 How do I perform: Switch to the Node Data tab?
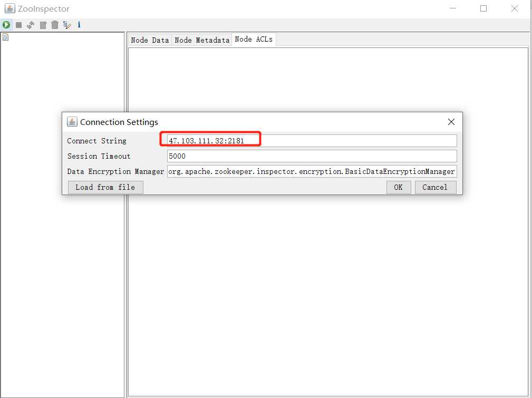150,40
